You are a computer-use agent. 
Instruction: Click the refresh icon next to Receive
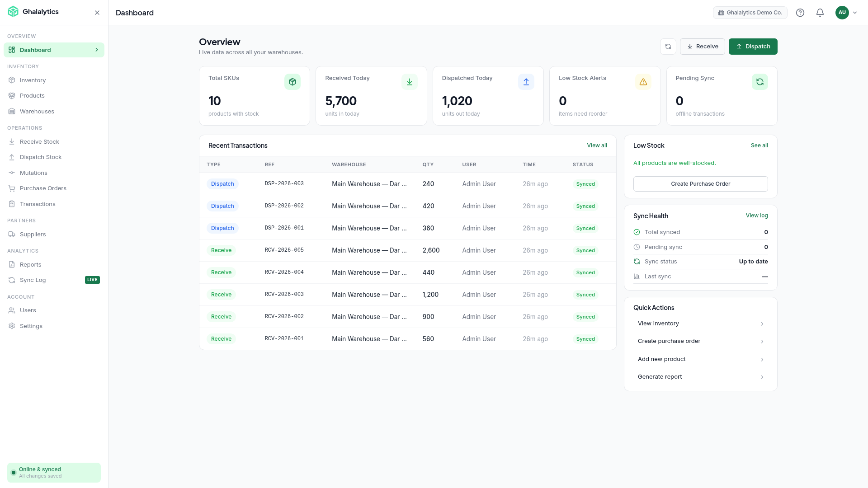tap(668, 47)
